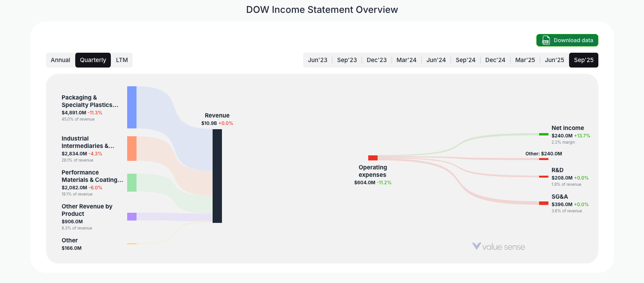Select the Jun'25 period
Screen dimensions: 644x283
click(554, 60)
